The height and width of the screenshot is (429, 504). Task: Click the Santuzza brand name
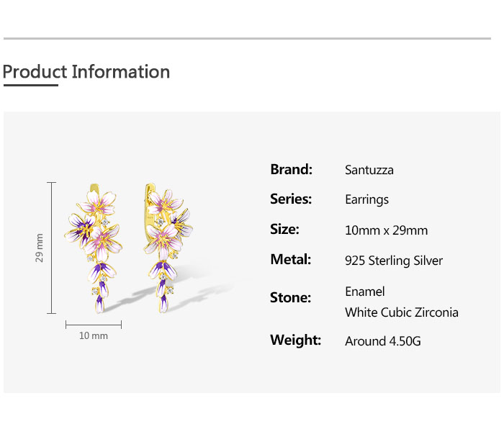click(369, 170)
